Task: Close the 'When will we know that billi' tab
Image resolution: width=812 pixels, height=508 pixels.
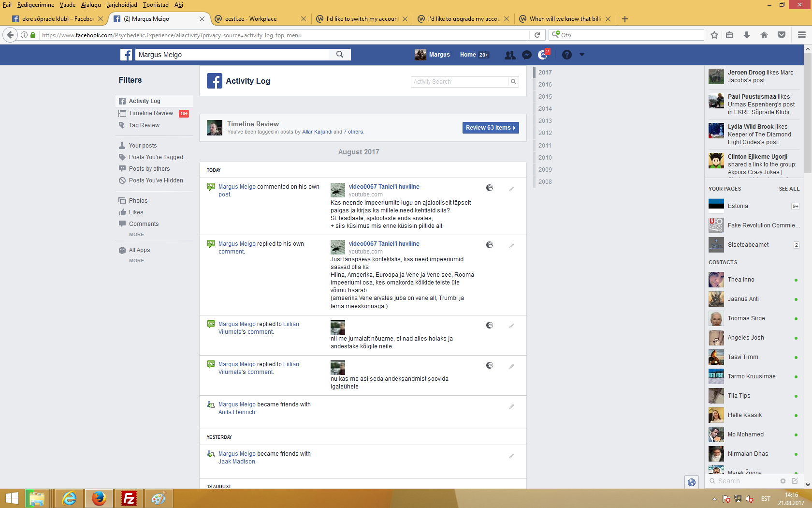Action: click(608, 19)
